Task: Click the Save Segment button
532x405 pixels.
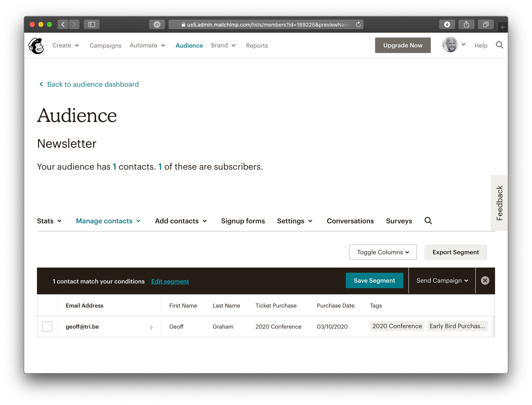Action: pos(374,281)
